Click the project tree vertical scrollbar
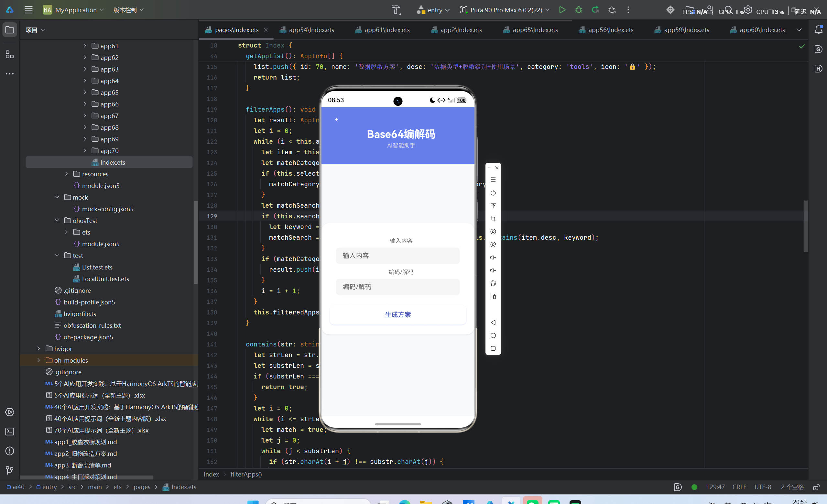827x504 pixels. coord(196,242)
